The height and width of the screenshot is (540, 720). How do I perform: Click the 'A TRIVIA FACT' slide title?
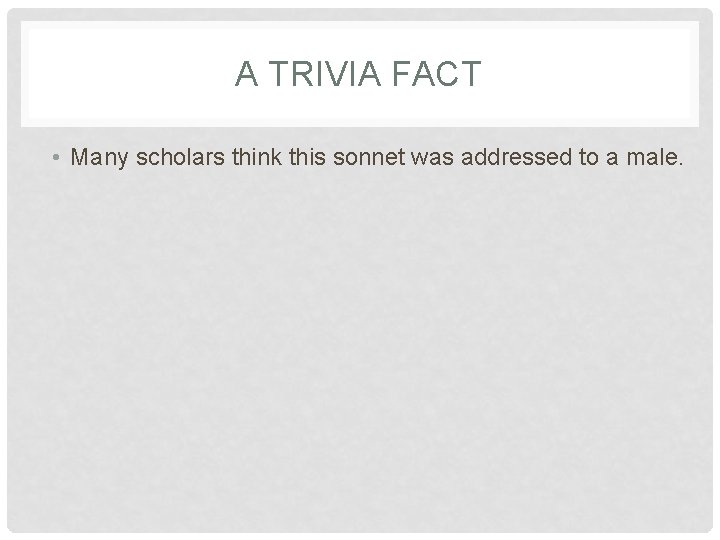(x=358, y=73)
